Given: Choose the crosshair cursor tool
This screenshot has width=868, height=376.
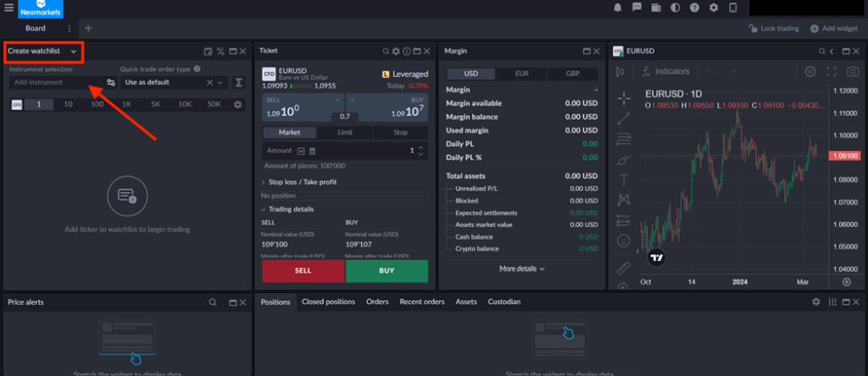Looking at the screenshot, I should pos(624,97).
